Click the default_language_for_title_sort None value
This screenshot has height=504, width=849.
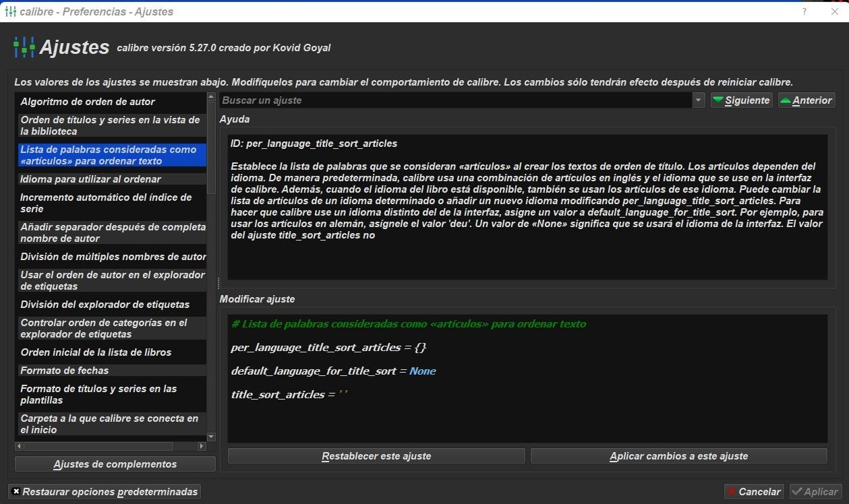pyautogui.click(x=423, y=371)
